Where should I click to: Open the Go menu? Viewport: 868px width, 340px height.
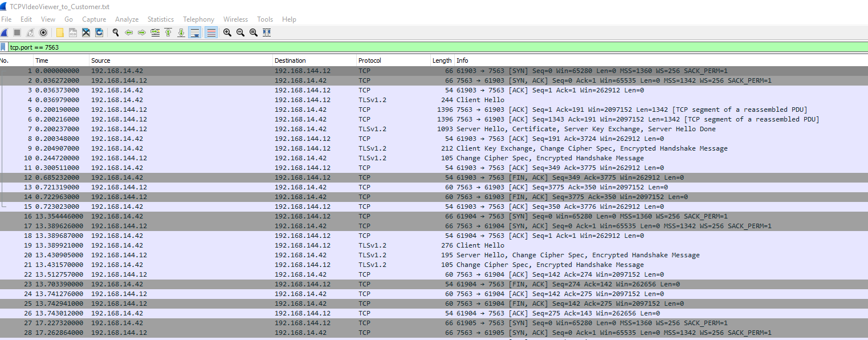tap(69, 19)
